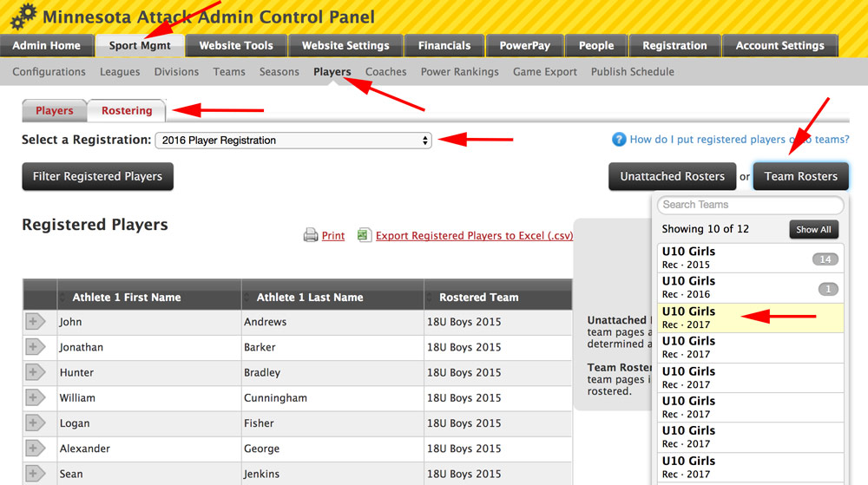Expand the John Andrews row
The width and height of the screenshot is (868, 485).
pyautogui.click(x=35, y=321)
